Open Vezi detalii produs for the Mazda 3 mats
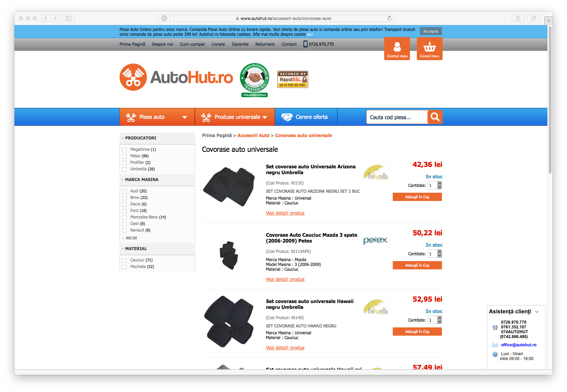Viewport: 567px width, 392px height. tap(285, 279)
